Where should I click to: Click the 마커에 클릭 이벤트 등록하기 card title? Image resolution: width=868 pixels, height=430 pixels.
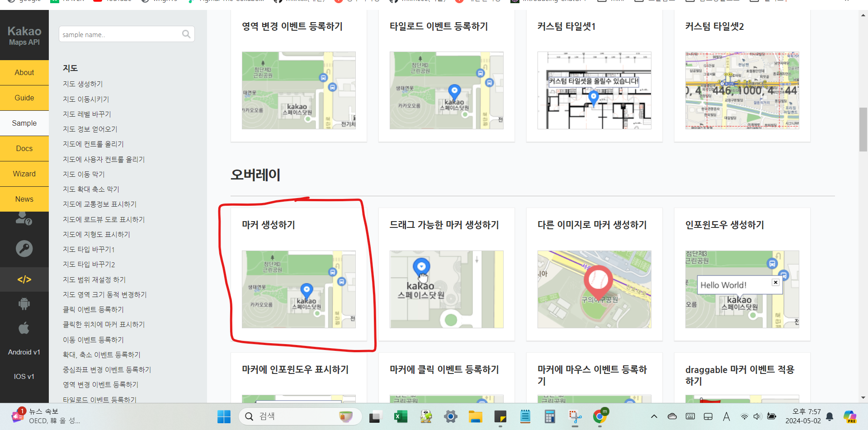point(444,369)
